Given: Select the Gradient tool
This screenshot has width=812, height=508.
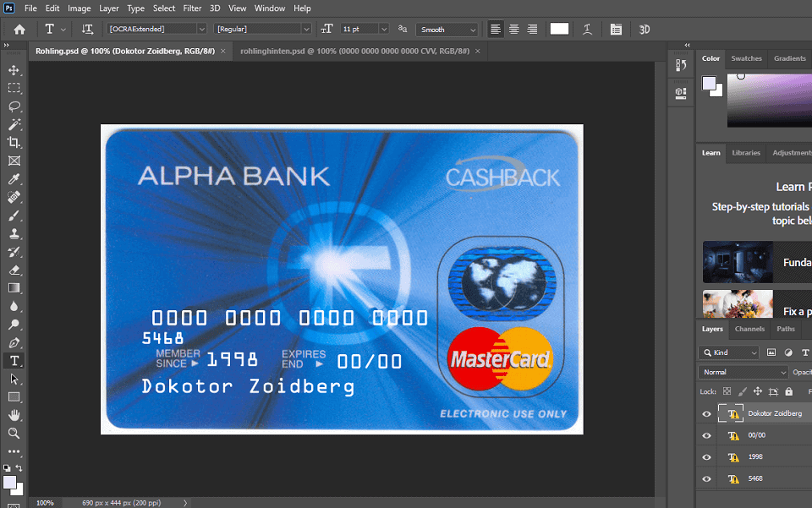Looking at the screenshot, I should (14, 288).
